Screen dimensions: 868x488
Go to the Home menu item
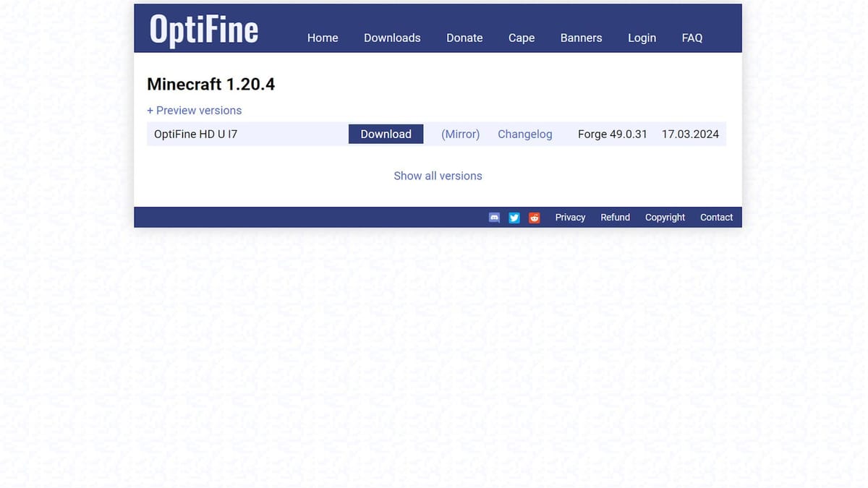tap(323, 38)
